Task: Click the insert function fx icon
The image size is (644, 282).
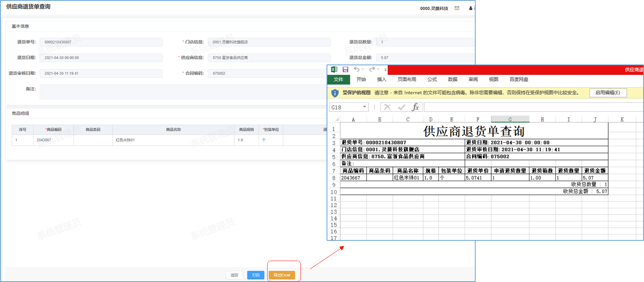Action: click(415, 107)
